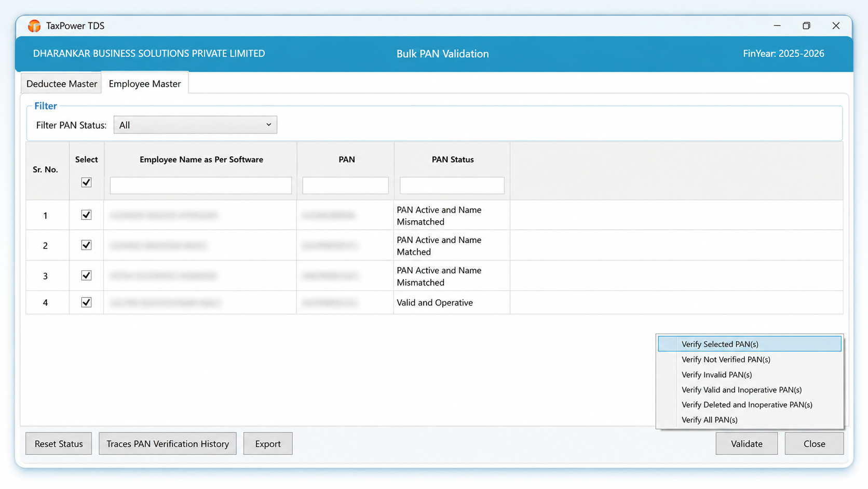This screenshot has width=868, height=489.
Task: Click row 4 status 'Valid and Operative'
Action: [435, 303]
